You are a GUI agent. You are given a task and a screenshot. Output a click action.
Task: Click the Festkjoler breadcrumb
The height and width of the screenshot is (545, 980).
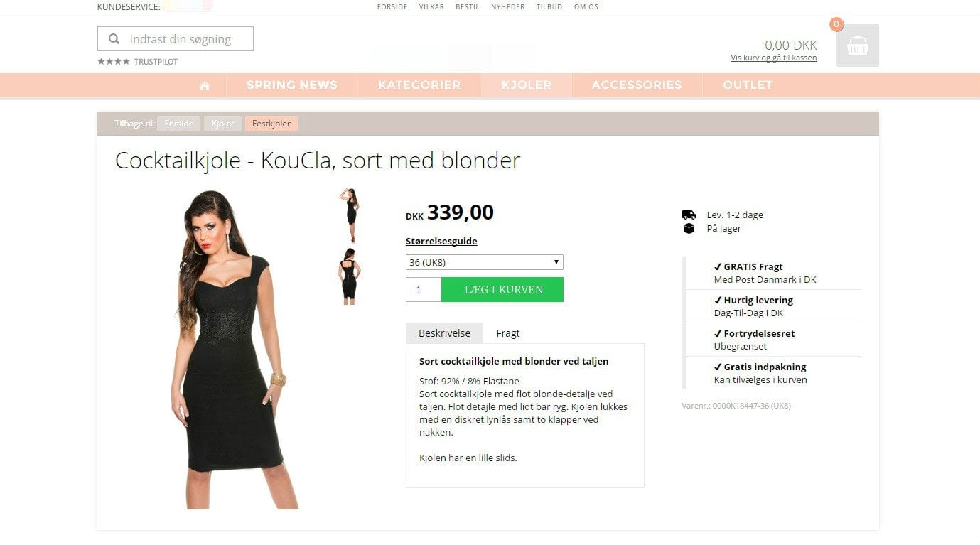[271, 124]
